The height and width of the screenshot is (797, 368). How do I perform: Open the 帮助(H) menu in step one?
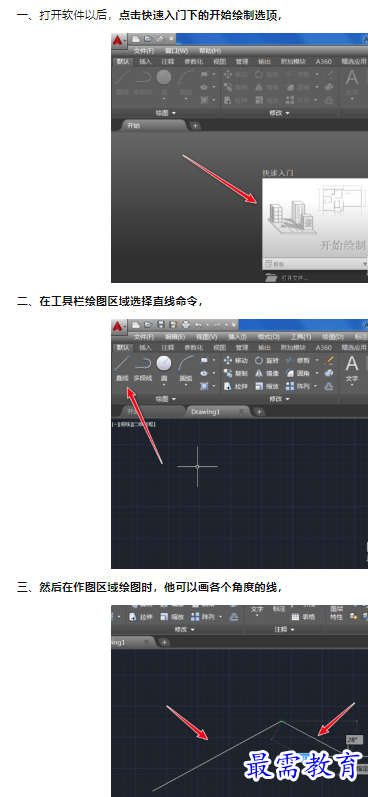[210, 51]
